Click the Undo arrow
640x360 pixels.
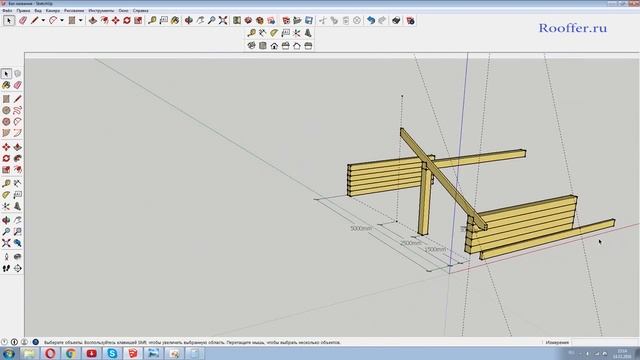tap(371, 20)
